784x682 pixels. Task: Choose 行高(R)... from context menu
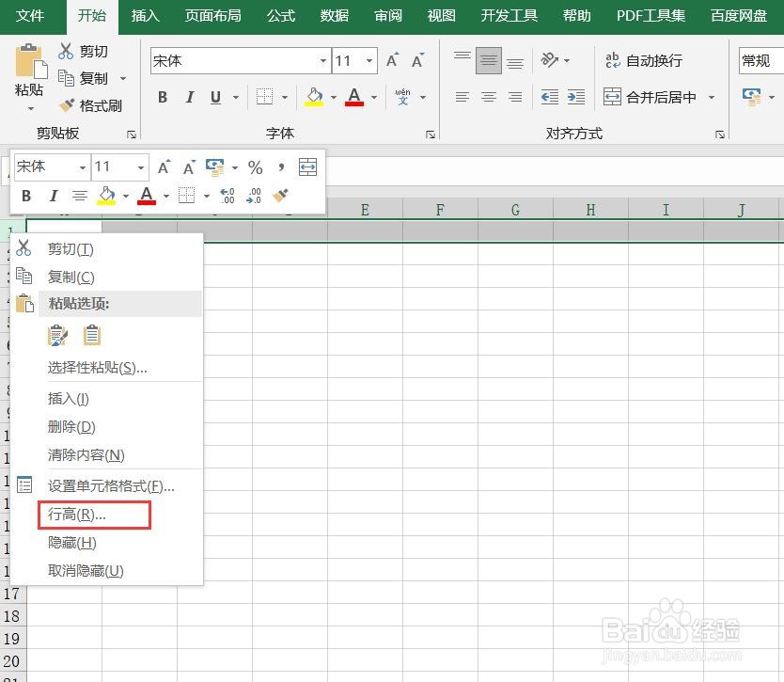94,515
